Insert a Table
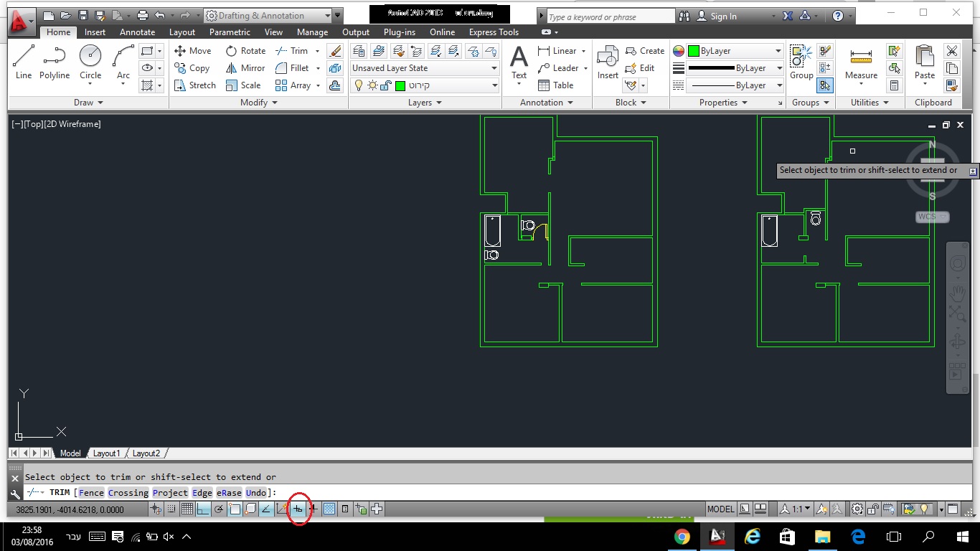This screenshot has height=551, width=980. pos(555,85)
